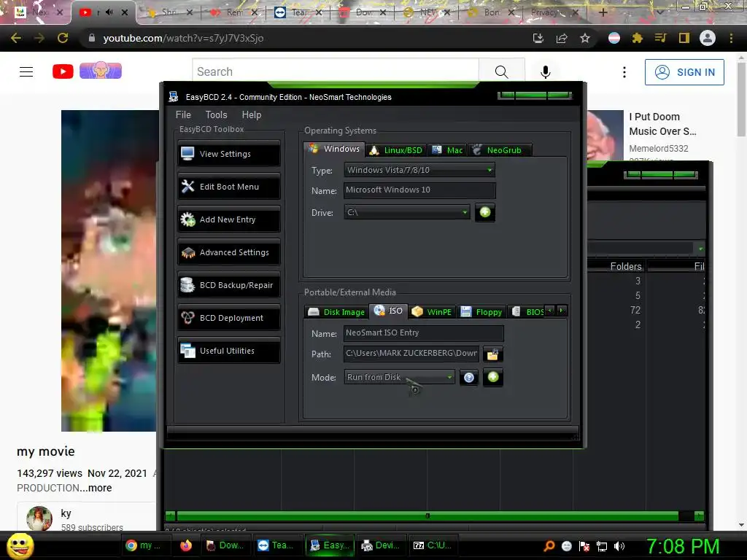Viewport: 747px width, 560px height.
Task: Click the voice search microphone icon
Action: (546, 72)
